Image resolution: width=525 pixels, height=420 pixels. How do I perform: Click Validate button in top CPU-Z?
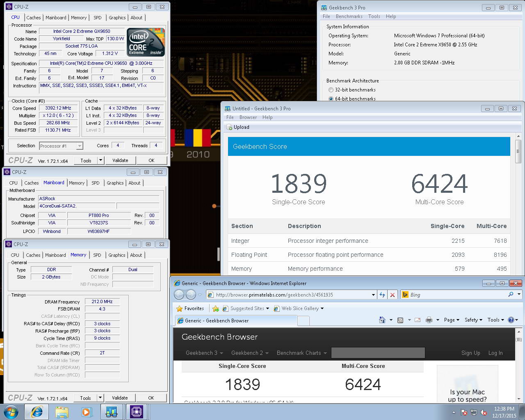pos(120,160)
